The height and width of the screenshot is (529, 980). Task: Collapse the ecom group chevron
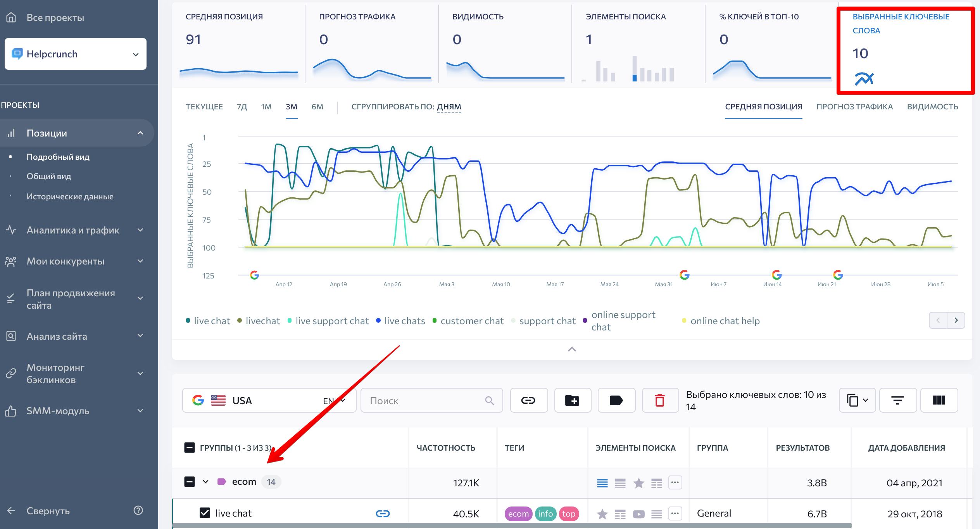coord(205,482)
